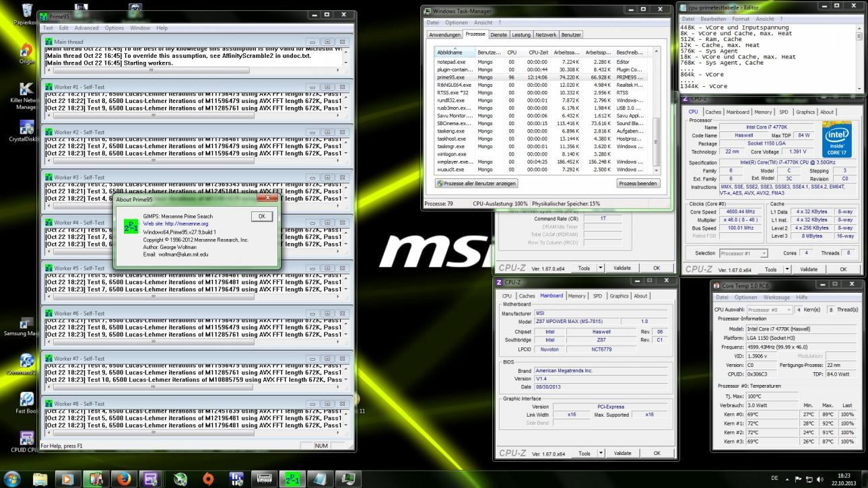The image size is (868, 488).
Task: Click the volume speaker tray icon
Action: click(x=820, y=479)
